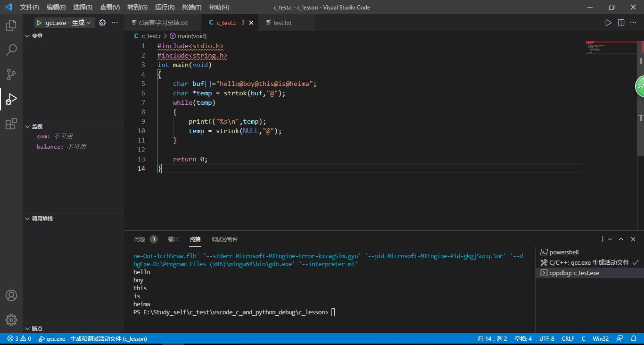Change indentation via 空格: 4
Screen dimensions: 644x345
[523, 338]
